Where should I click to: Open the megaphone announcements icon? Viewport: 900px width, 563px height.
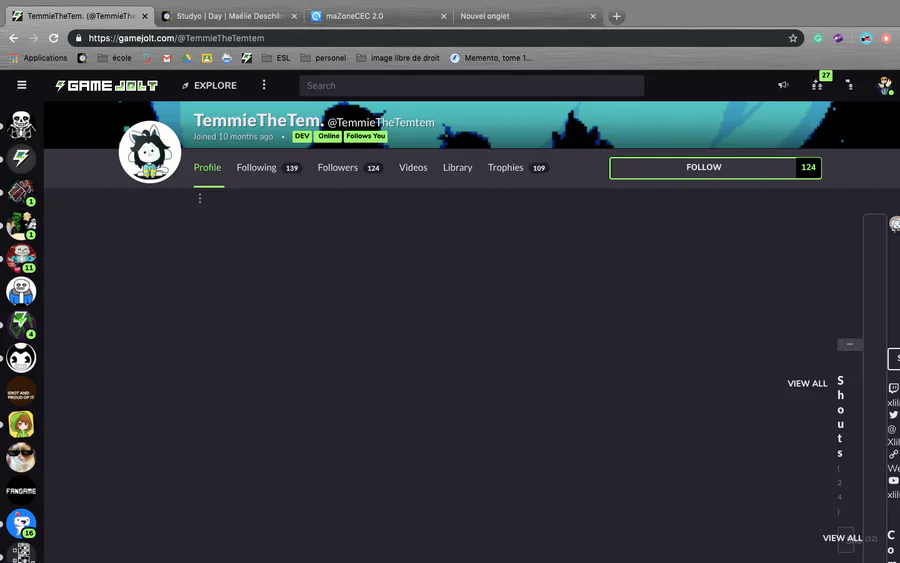click(x=783, y=85)
